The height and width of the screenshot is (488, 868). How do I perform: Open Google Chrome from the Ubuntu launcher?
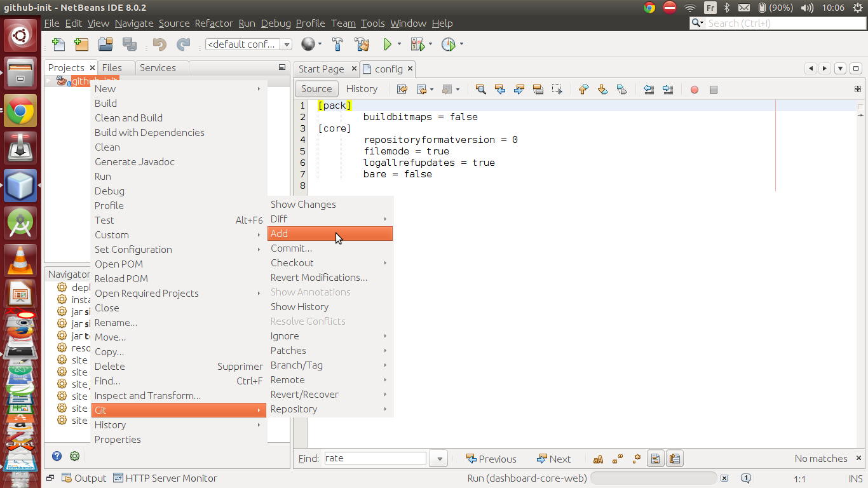(20, 111)
